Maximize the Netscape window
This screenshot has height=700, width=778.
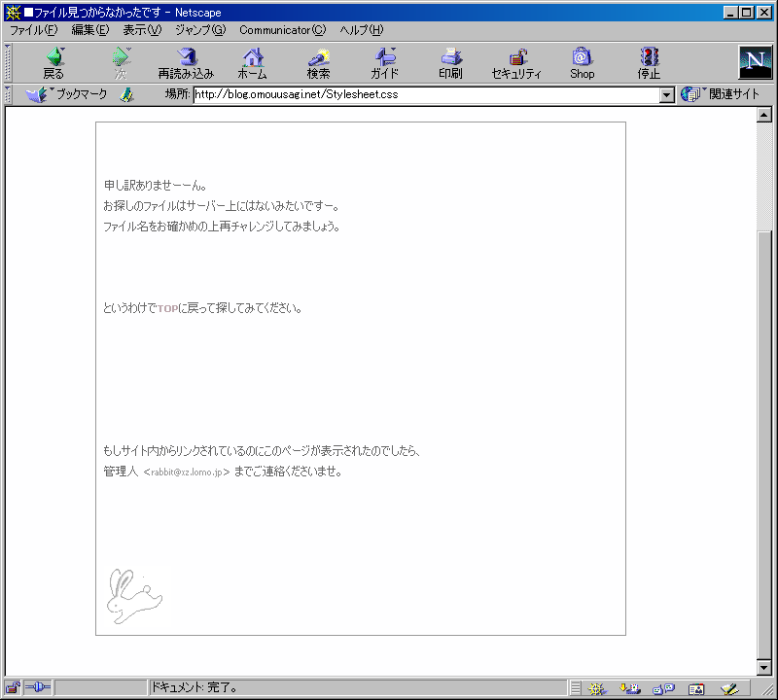(x=746, y=13)
